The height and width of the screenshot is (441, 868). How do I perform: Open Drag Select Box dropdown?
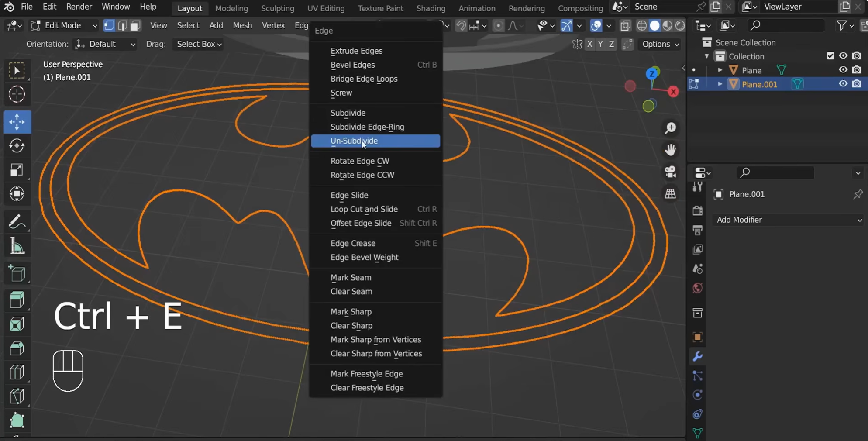[198, 44]
